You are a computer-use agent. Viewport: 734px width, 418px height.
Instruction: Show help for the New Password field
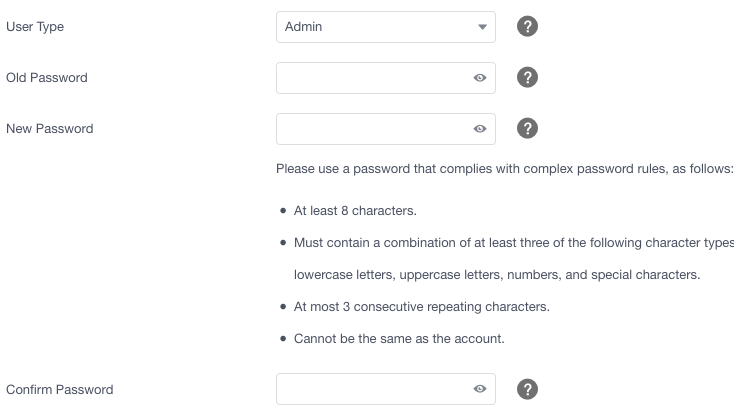(527, 128)
